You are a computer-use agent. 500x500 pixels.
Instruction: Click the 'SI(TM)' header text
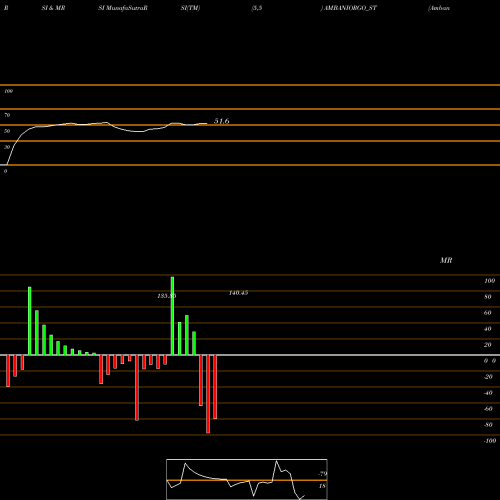pyautogui.click(x=190, y=8)
